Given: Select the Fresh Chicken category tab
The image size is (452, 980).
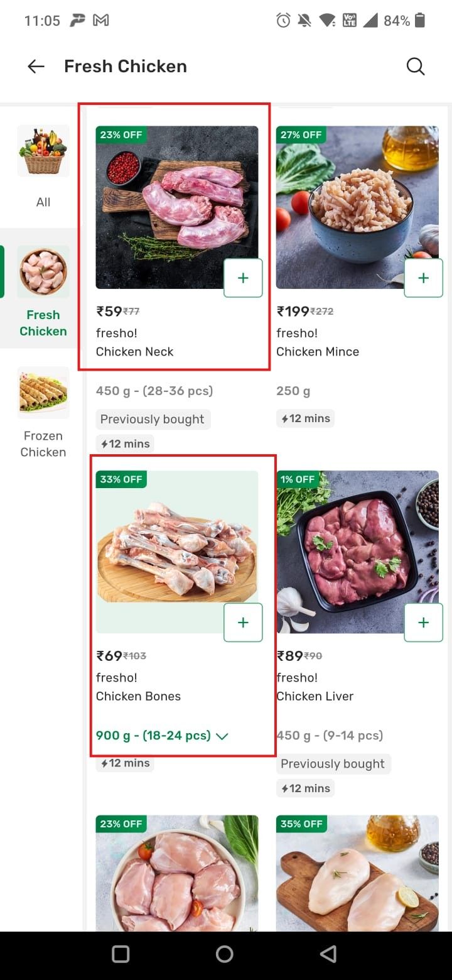Looking at the screenshot, I should click(x=43, y=289).
